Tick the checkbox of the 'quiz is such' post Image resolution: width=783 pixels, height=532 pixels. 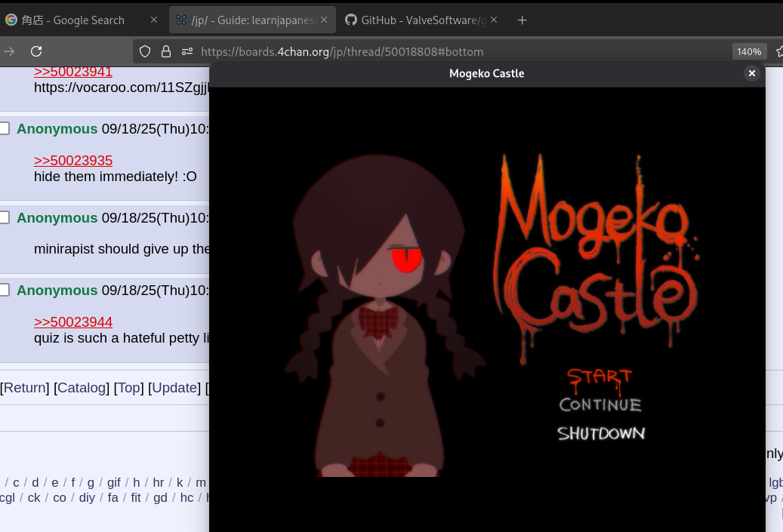4,290
